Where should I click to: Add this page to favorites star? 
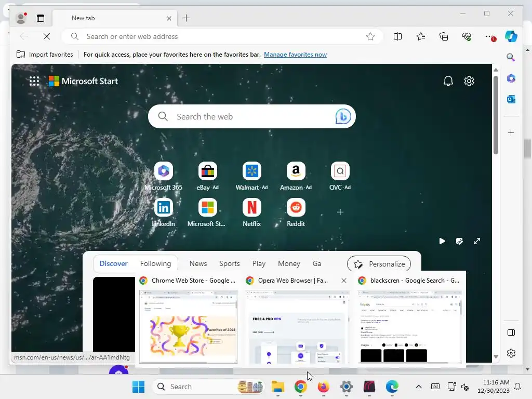click(x=370, y=36)
